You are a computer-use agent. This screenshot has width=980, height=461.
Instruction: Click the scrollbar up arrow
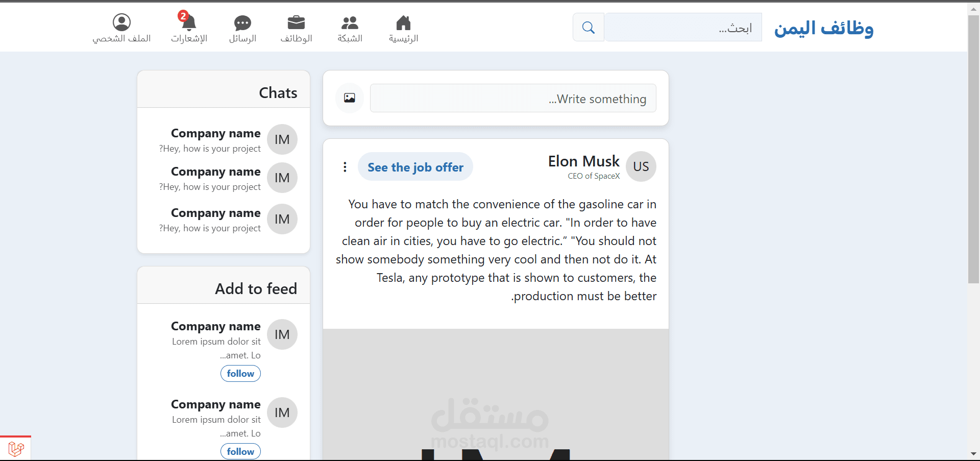974,9
